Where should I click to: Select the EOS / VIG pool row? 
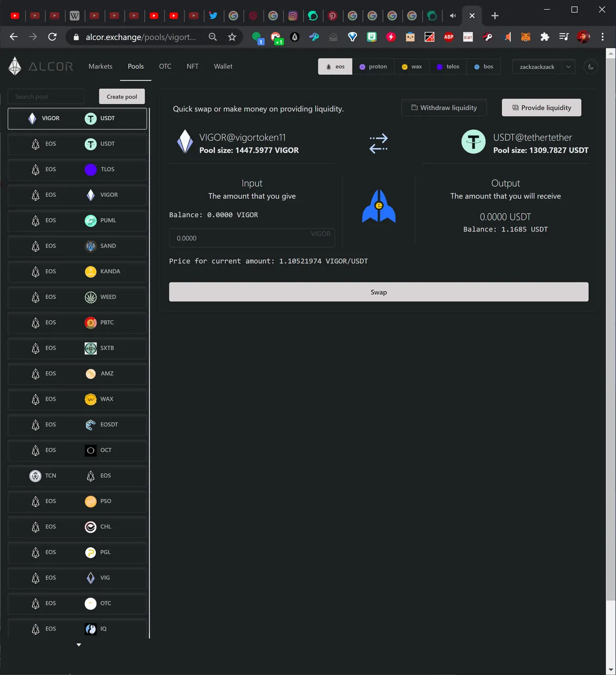(77, 578)
